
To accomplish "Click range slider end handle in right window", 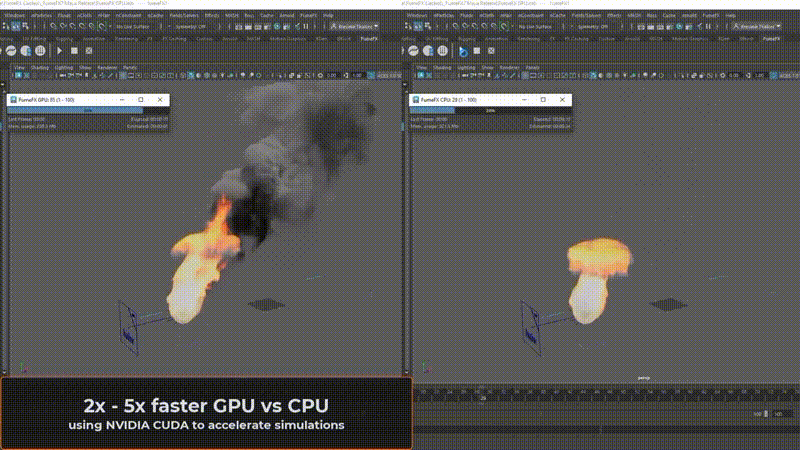I will (765, 414).
